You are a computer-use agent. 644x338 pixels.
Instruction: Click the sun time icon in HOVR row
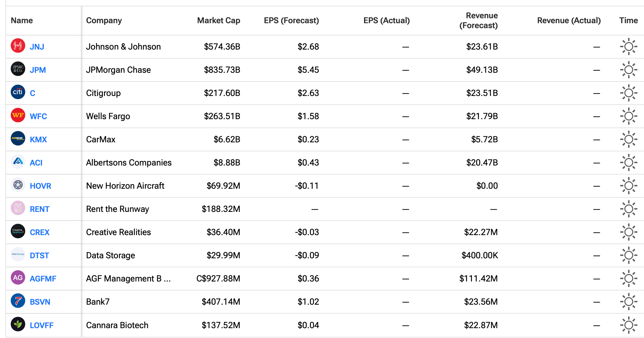[628, 186]
